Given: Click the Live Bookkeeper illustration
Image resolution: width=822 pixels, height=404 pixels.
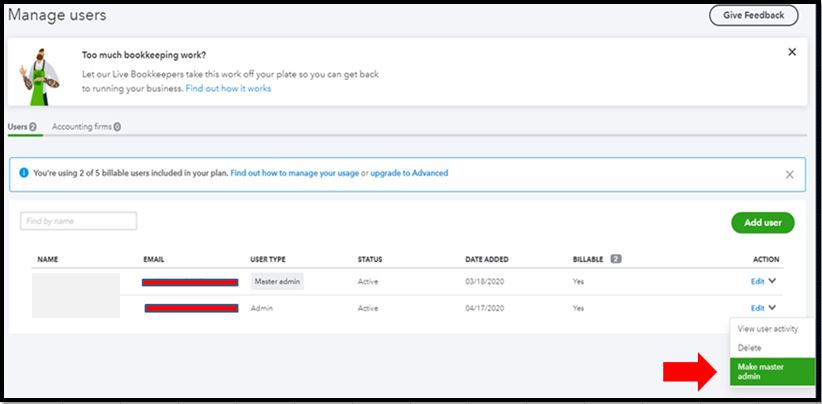Looking at the screenshot, I should 40,73.
